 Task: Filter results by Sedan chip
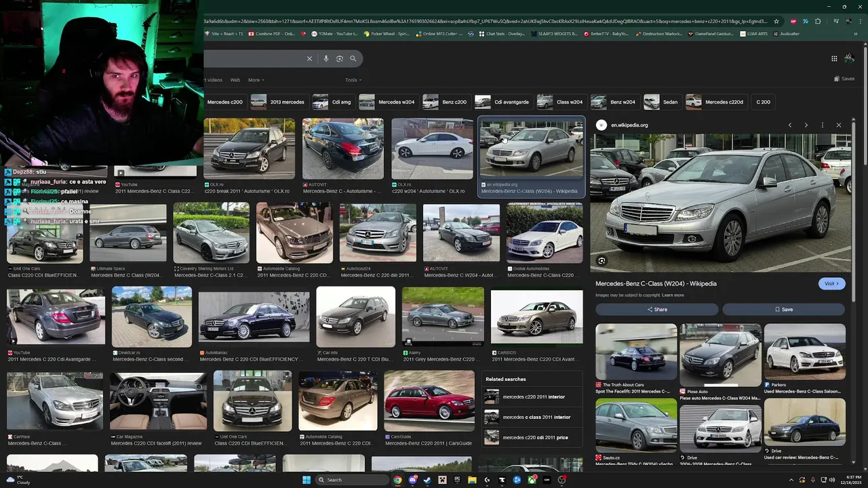pos(662,102)
